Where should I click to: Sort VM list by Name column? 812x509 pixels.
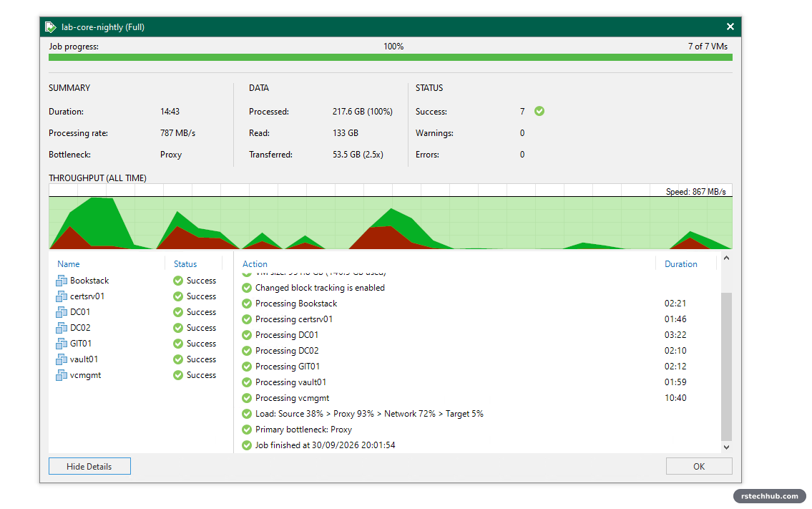point(69,264)
